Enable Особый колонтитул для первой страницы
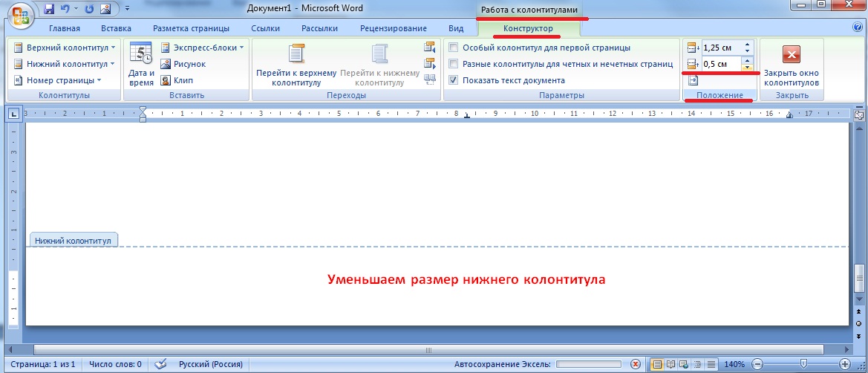Screen dimensions: 868x373 [x=454, y=48]
